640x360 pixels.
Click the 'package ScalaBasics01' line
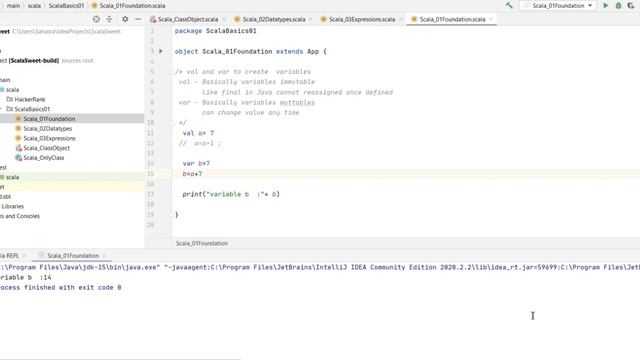[x=216, y=31]
